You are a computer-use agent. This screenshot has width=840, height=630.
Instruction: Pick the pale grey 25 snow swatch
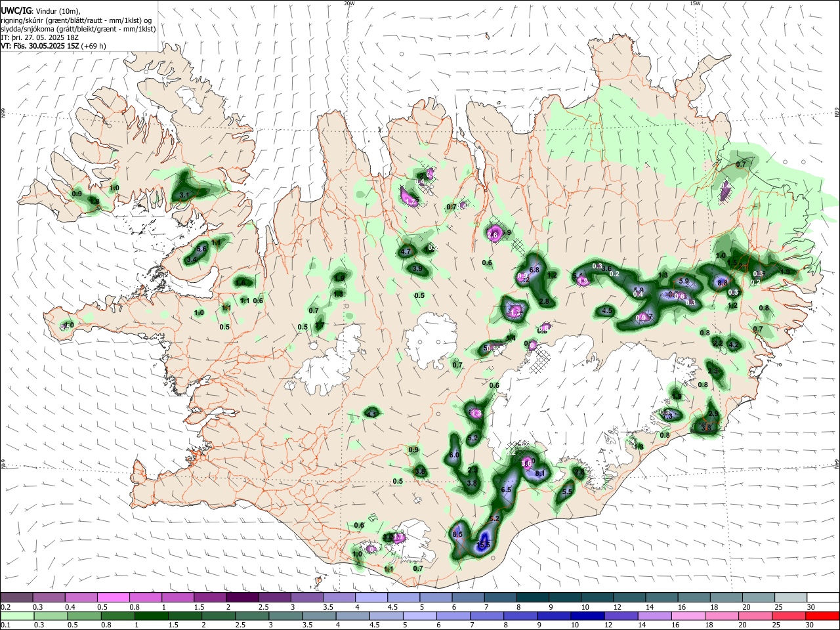click(790, 597)
